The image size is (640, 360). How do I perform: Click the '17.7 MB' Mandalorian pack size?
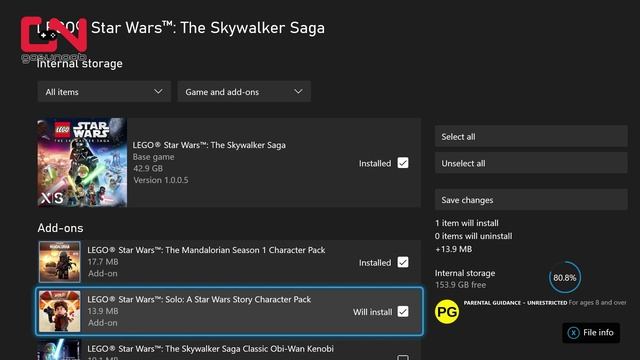pos(103,262)
